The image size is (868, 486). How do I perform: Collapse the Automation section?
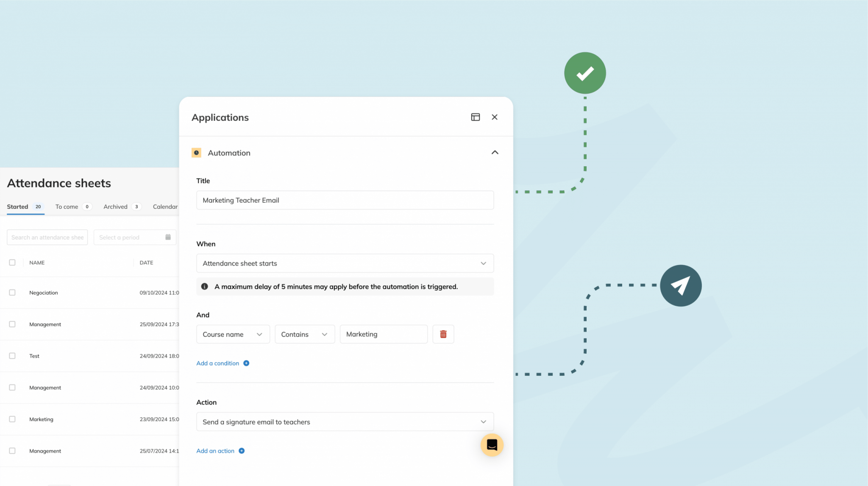[x=494, y=152]
